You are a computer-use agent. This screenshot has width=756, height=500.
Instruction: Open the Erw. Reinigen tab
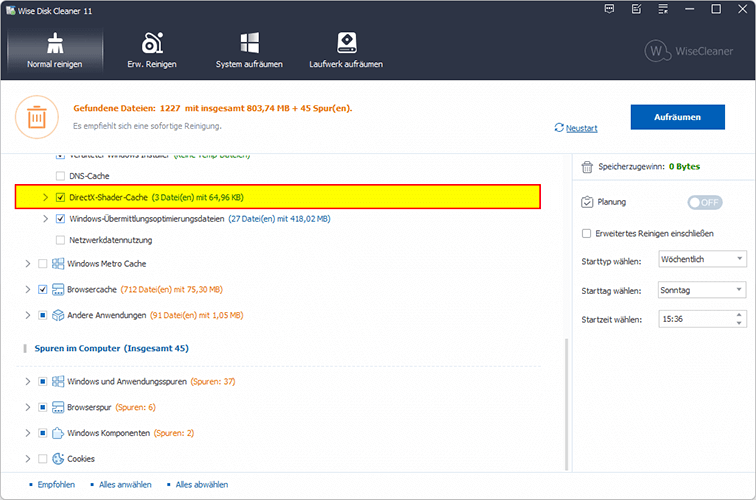click(152, 51)
